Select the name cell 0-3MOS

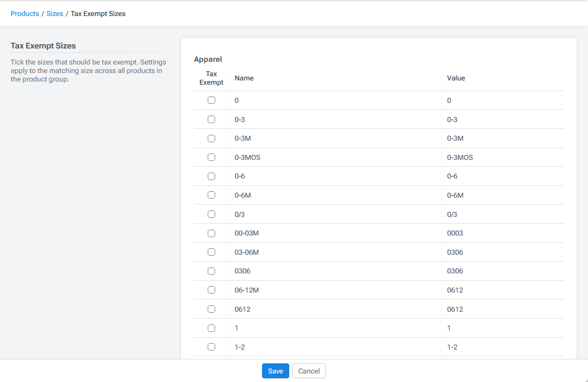click(248, 158)
